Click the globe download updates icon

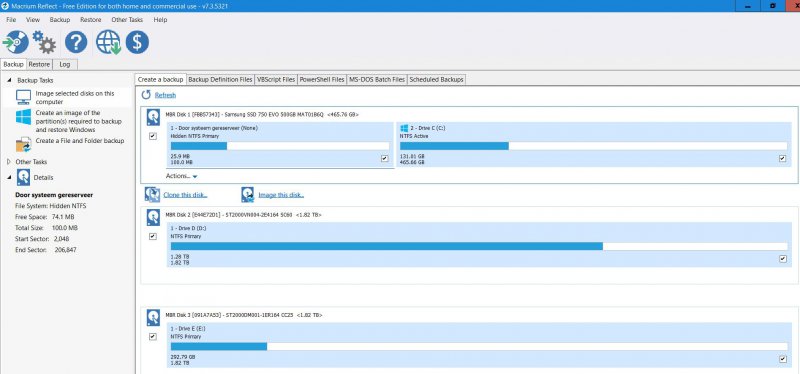pos(108,42)
